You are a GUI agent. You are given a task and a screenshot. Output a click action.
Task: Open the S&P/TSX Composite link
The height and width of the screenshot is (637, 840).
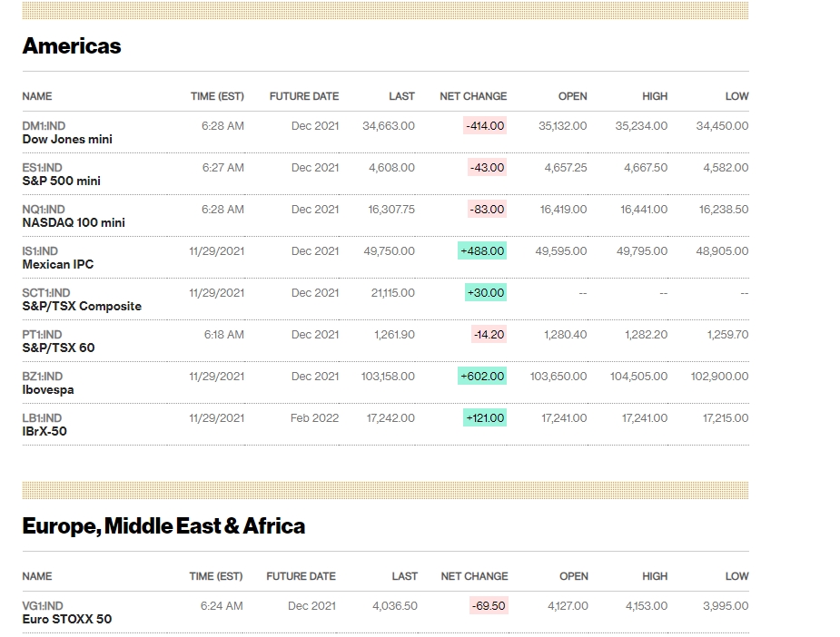[x=82, y=306]
